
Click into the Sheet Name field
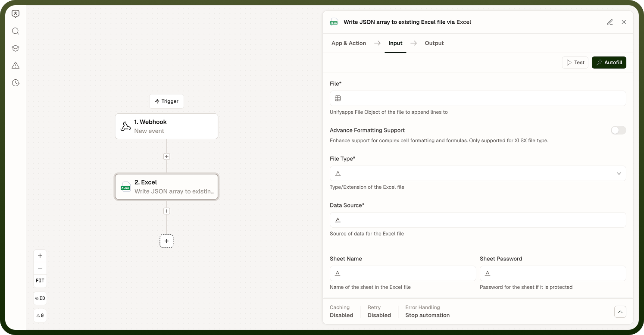click(x=403, y=273)
